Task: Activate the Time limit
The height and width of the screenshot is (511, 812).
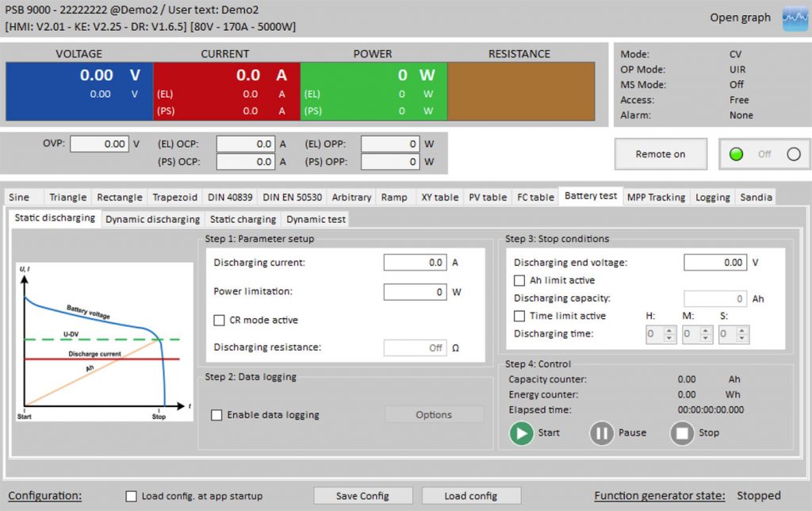Action: 519,315
